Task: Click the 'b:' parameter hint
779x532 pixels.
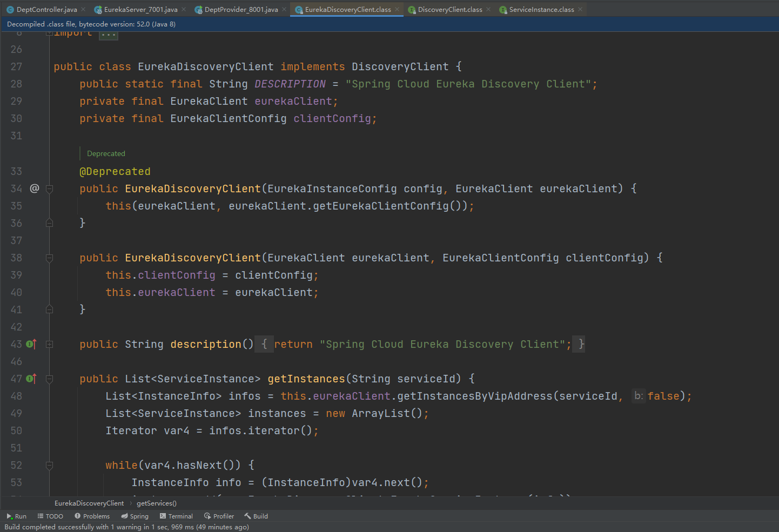Action: pyautogui.click(x=639, y=396)
